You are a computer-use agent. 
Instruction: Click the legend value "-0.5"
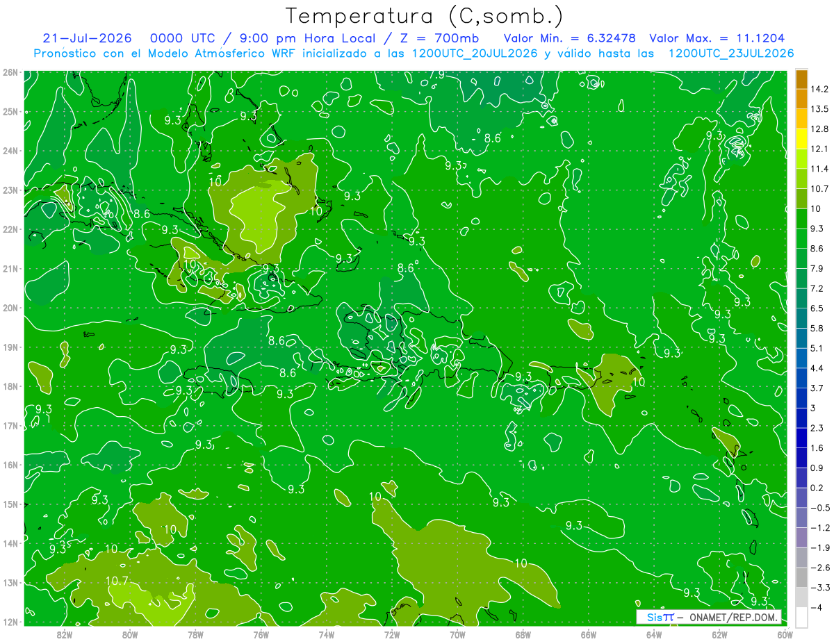(x=819, y=508)
